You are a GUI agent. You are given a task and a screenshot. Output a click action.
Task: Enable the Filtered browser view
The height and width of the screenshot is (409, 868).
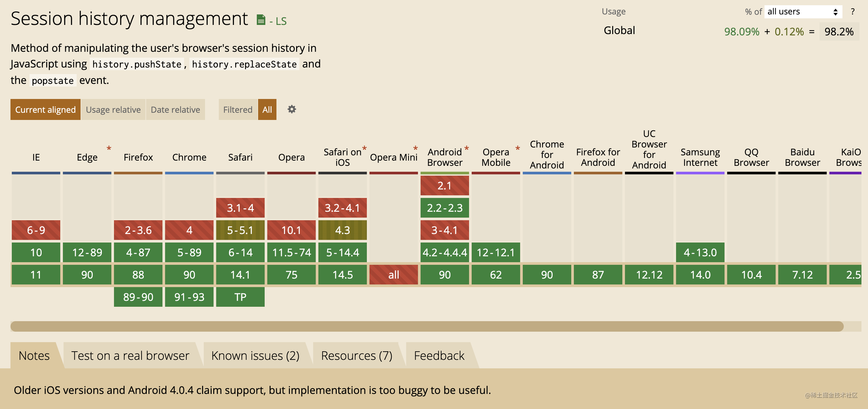[x=237, y=109]
